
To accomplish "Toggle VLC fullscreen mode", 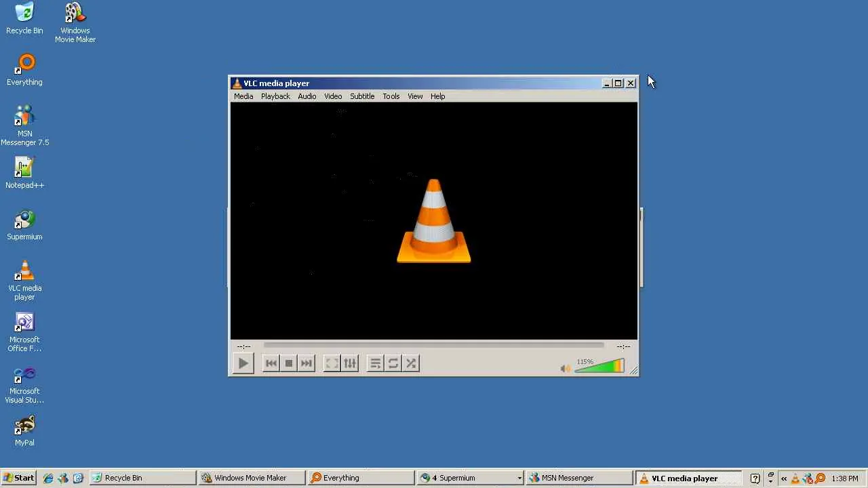I will (x=332, y=363).
